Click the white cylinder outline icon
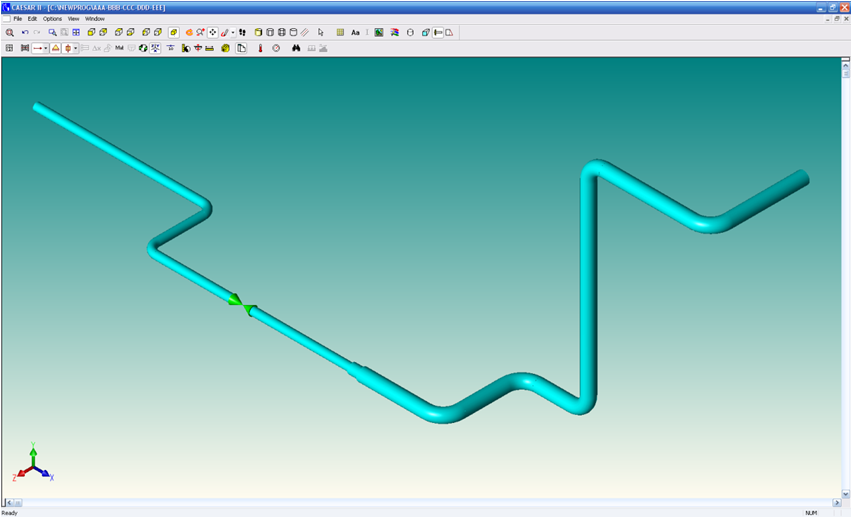Image resolution: width=852 pixels, height=518 pixels. tap(410, 33)
